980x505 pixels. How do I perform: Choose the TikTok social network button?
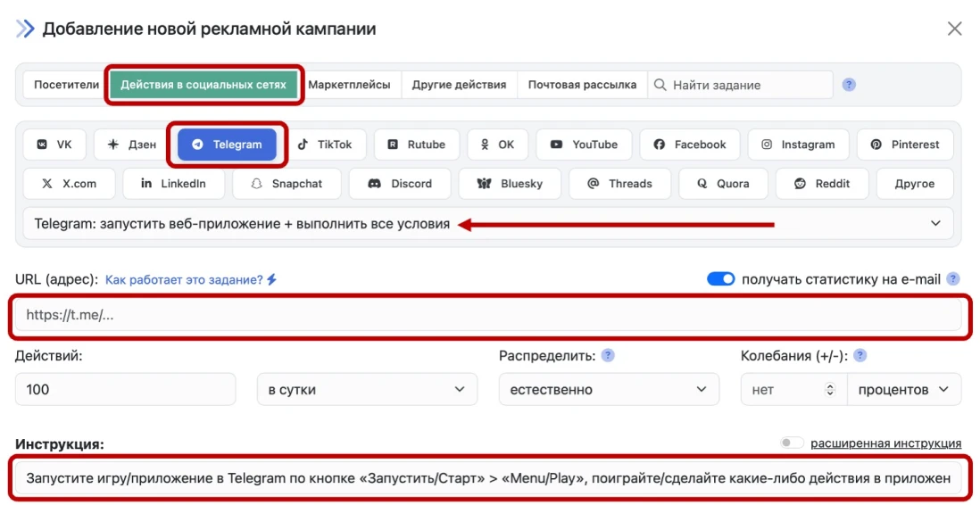click(325, 145)
